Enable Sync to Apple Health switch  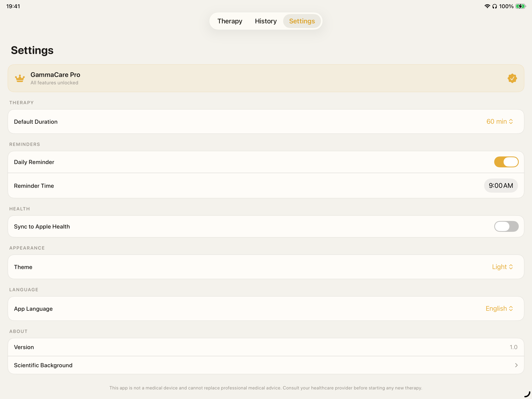point(506,226)
